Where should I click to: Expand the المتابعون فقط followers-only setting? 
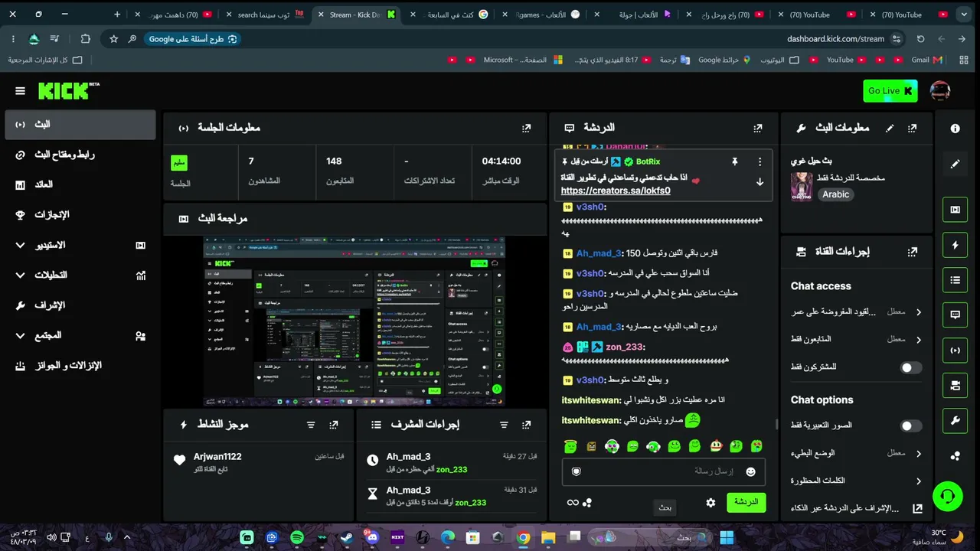pyautogui.click(x=856, y=339)
